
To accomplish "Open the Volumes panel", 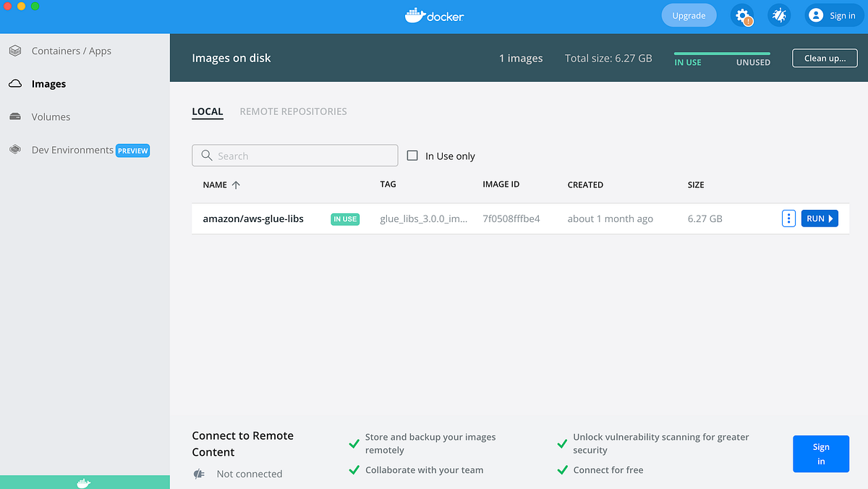I will click(50, 116).
